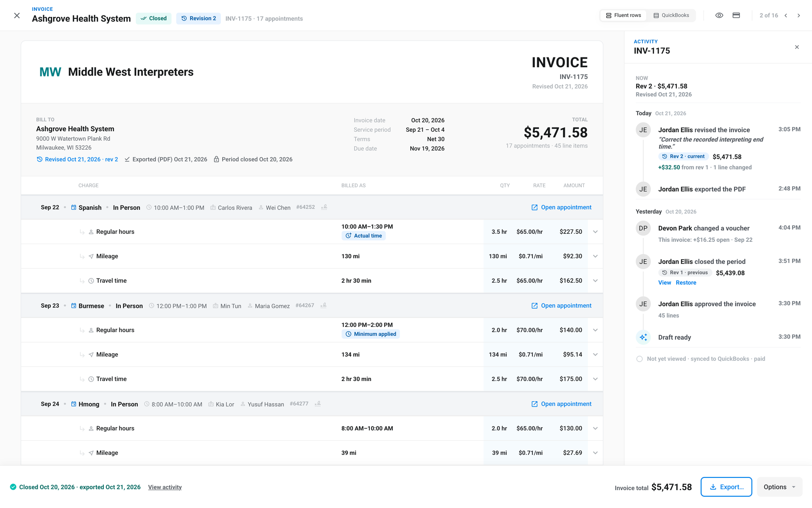The image size is (812, 508).
Task: Click the Actual time badge
Action: (363, 236)
